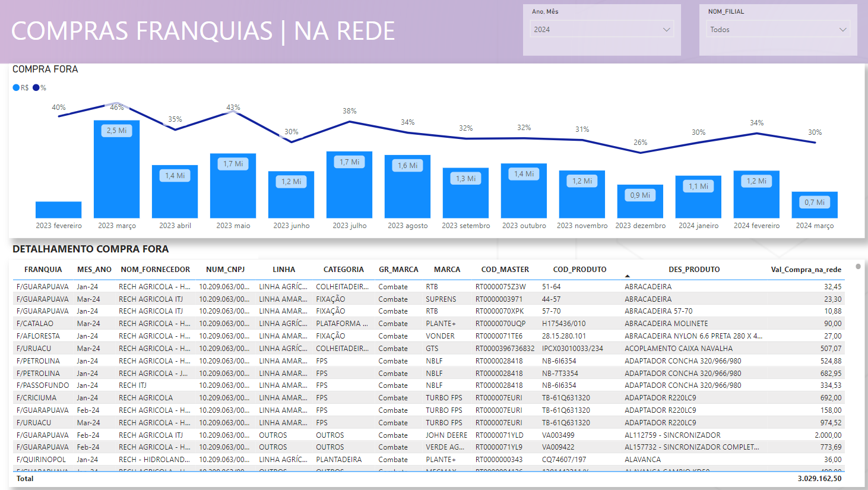Sort by the FRANQUIA column header
The width and height of the screenshot is (868, 490).
[43, 270]
